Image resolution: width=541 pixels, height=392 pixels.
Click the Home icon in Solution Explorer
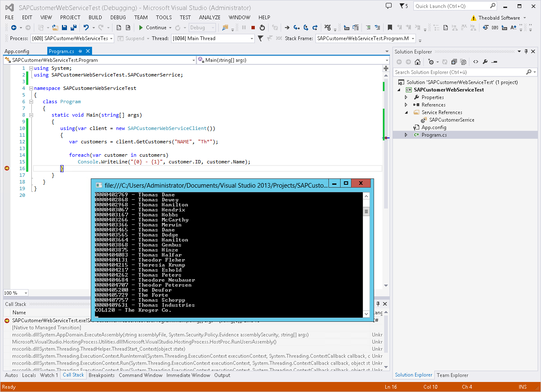click(x=417, y=62)
